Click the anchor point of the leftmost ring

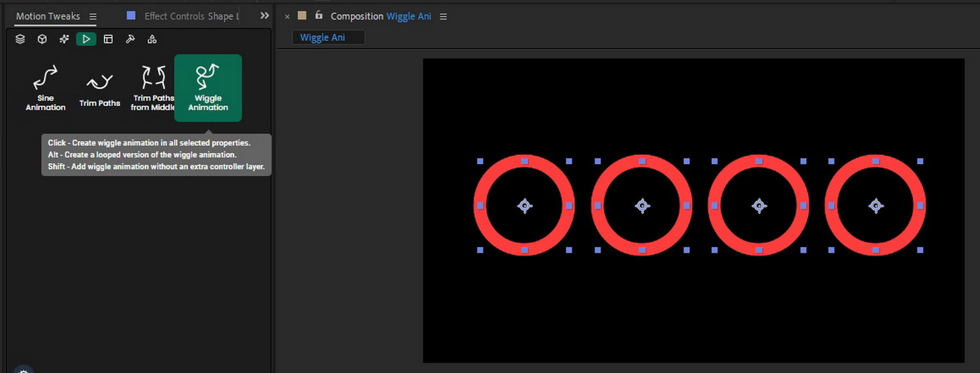click(525, 206)
